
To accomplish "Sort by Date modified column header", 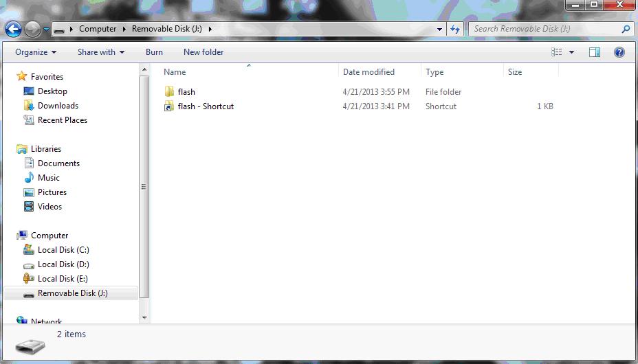I will (368, 72).
